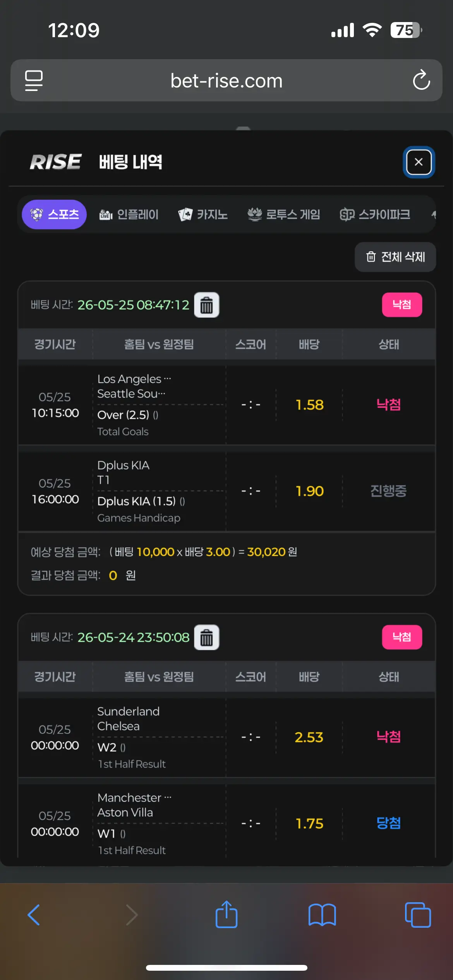The height and width of the screenshot is (980, 453).
Task: Select the 스포츠 tab
Action: (x=54, y=214)
